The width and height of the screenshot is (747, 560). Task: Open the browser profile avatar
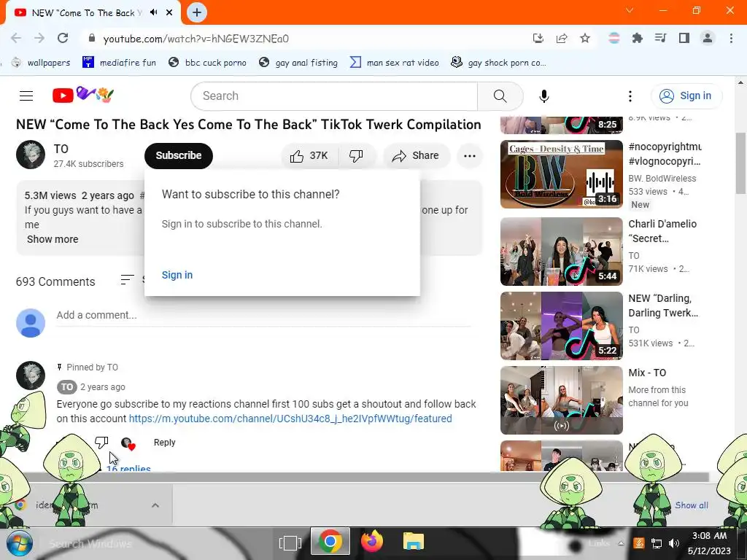pyautogui.click(x=708, y=39)
